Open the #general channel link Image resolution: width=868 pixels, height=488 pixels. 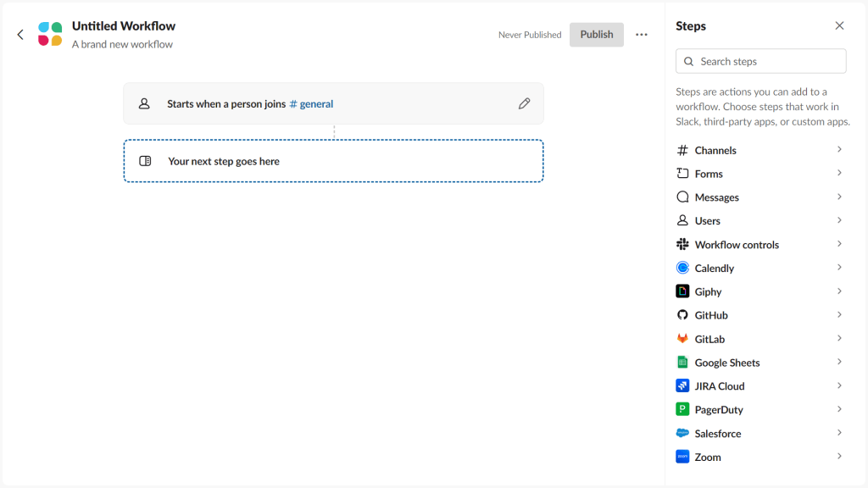pos(311,103)
